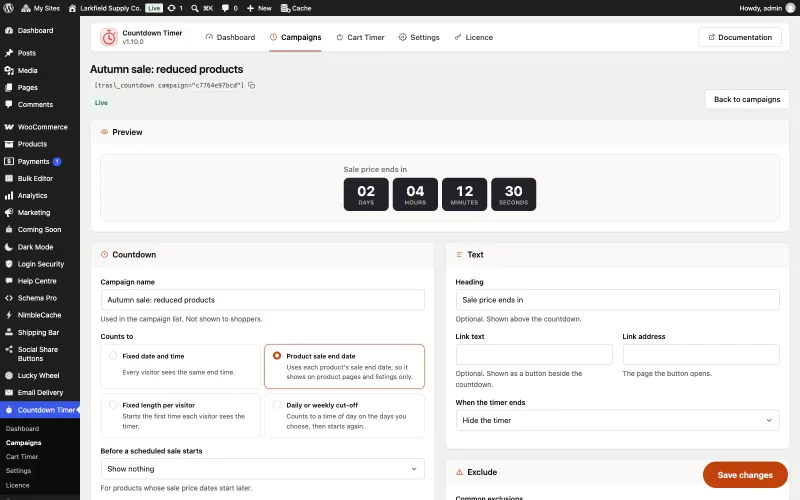Open the Settings submenu item in sidebar
The width and height of the screenshot is (800, 500).
pyautogui.click(x=18, y=470)
